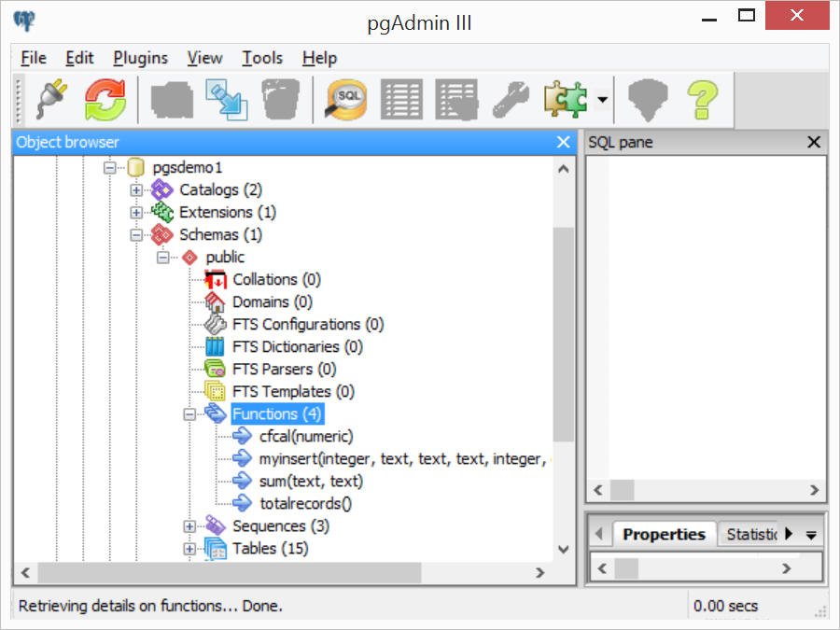Open the plugins dropdown arrow
The image size is (840, 630).
point(603,99)
